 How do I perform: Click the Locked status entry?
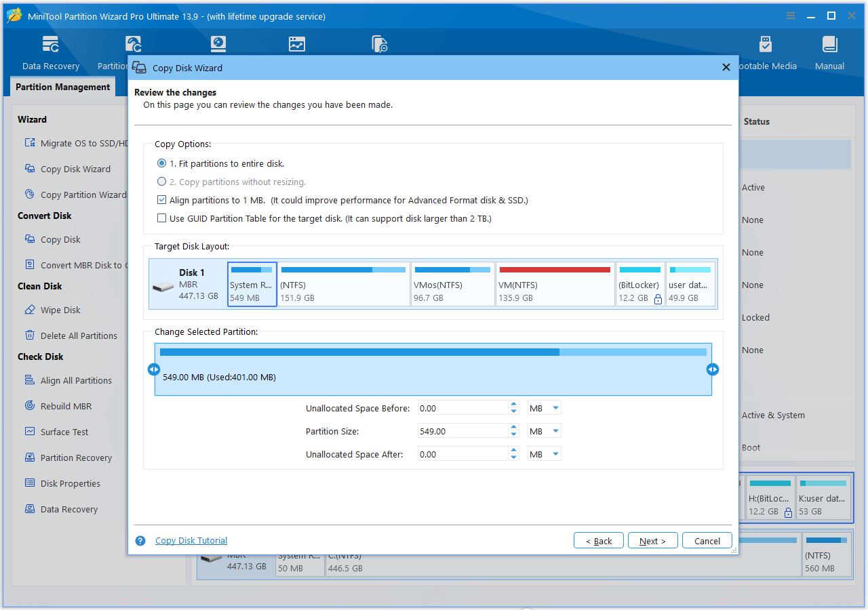point(755,318)
